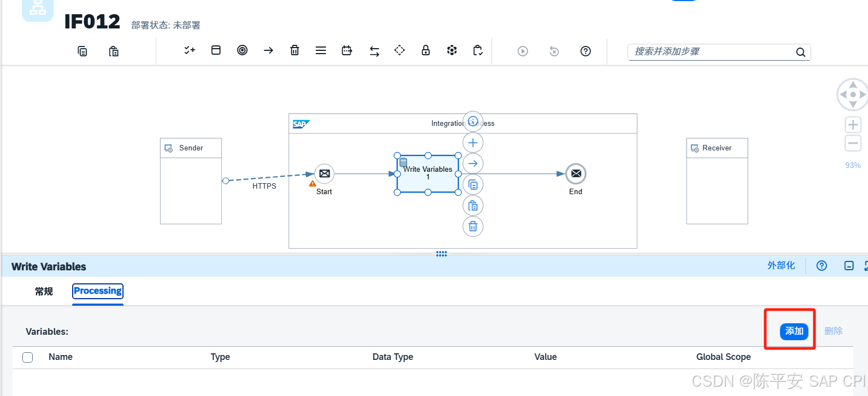This screenshot has height=396, width=868.
Task: Click the toolbar trash delete icon
Action: click(x=295, y=50)
